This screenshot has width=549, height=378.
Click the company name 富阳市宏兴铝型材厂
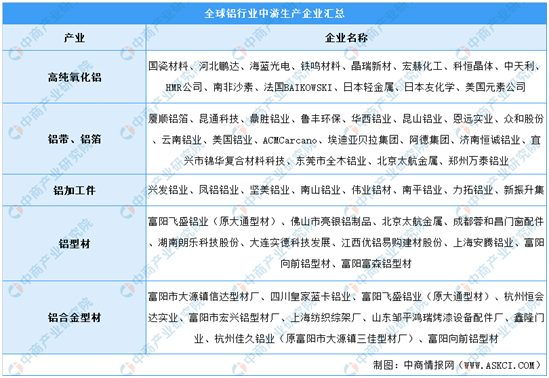pyautogui.click(x=234, y=318)
